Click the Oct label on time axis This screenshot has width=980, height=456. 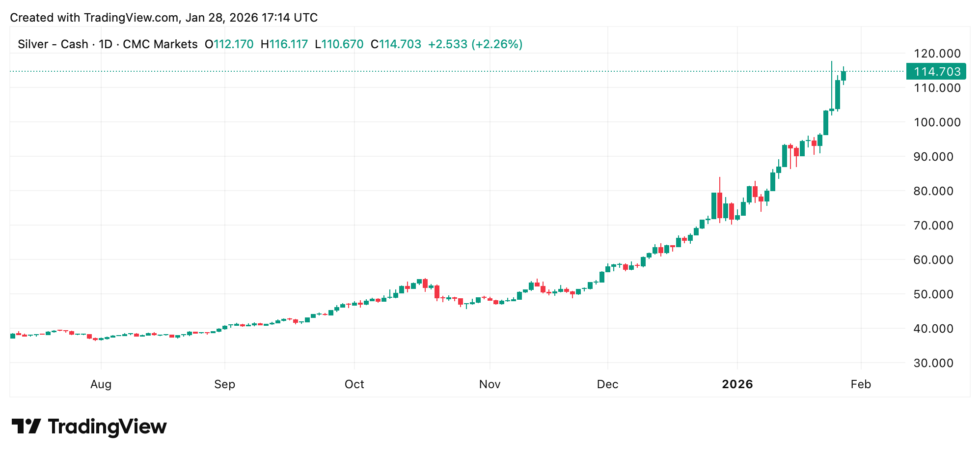(354, 384)
